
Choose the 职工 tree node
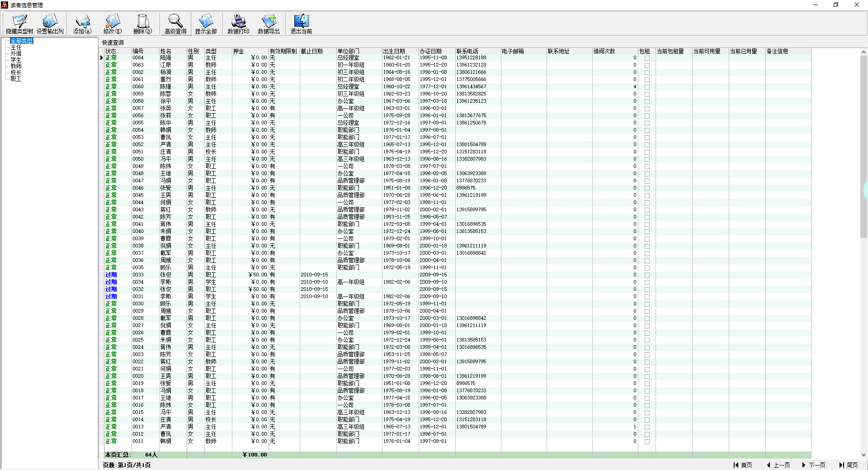tap(16, 79)
